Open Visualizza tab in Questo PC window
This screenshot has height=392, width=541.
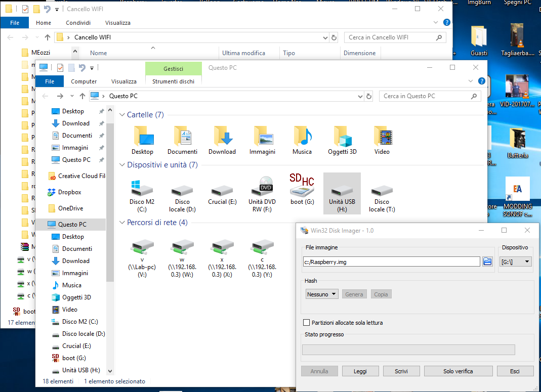coord(124,81)
